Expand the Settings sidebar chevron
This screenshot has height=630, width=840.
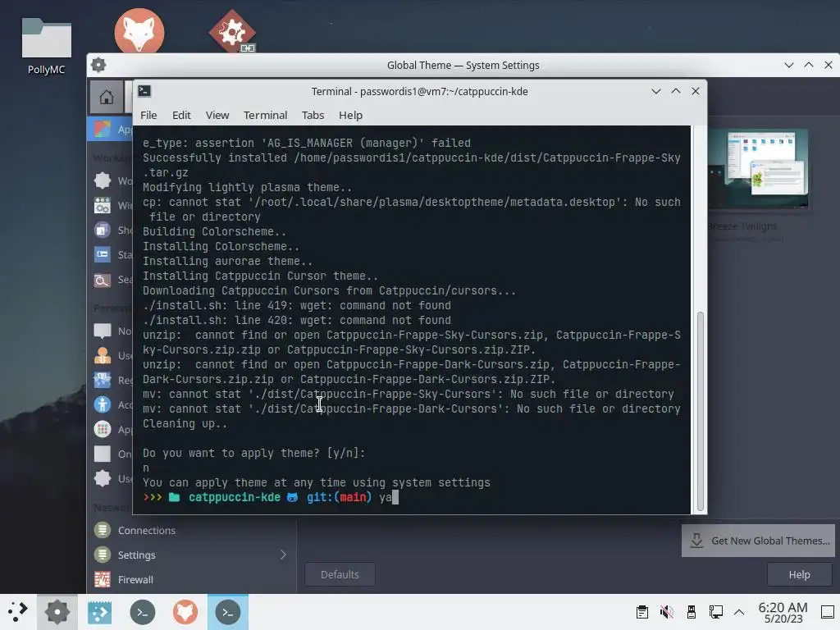pyautogui.click(x=283, y=555)
